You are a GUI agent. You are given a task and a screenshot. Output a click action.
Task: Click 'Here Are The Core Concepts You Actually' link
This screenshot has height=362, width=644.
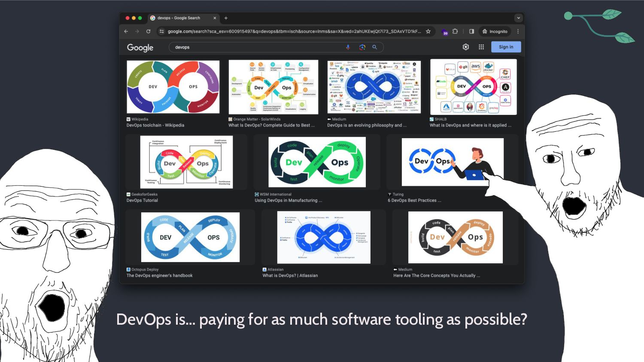(x=436, y=275)
